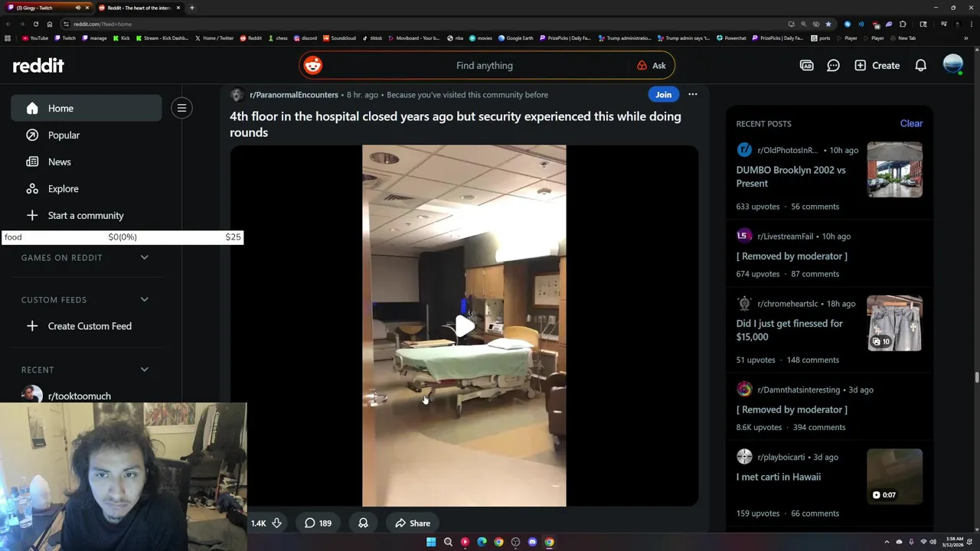Screen dimensions: 980x551
Task: Open Discord from the taskbar
Action: 532,542
